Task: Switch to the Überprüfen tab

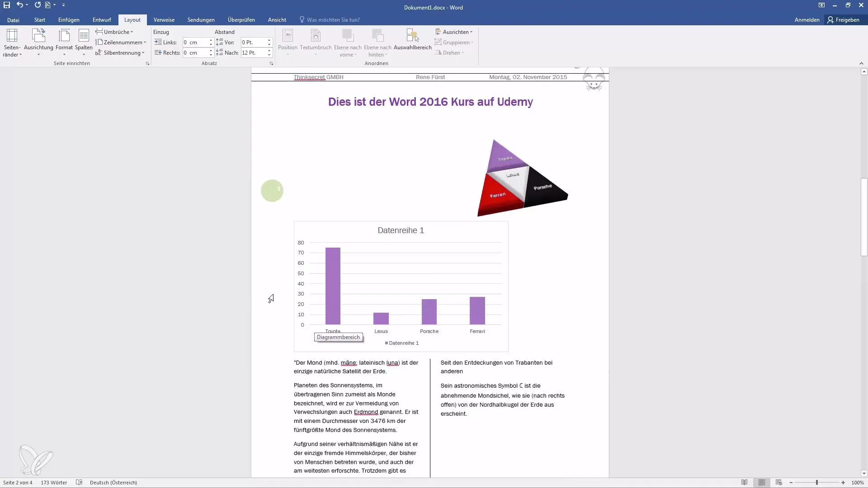Action: click(x=241, y=20)
